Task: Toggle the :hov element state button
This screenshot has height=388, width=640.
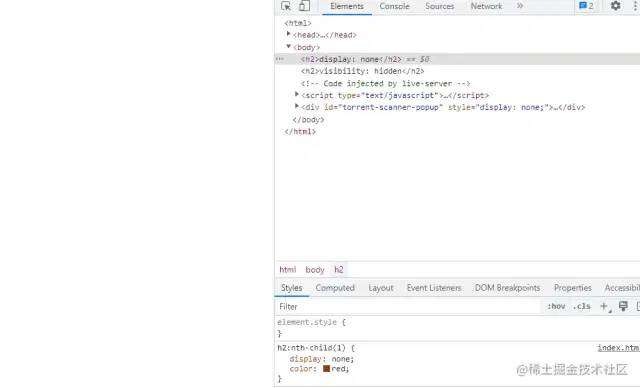Action: pos(556,306)
